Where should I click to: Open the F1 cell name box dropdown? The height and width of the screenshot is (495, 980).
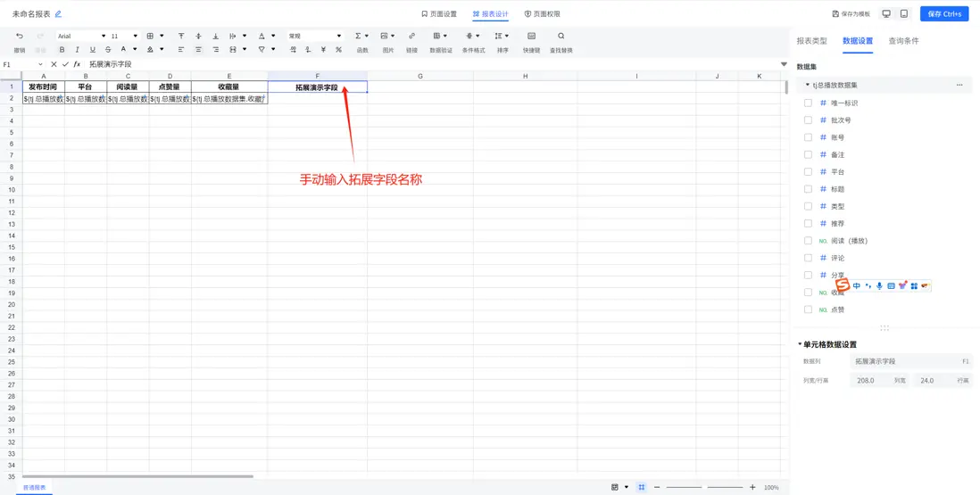pos(41,64)
